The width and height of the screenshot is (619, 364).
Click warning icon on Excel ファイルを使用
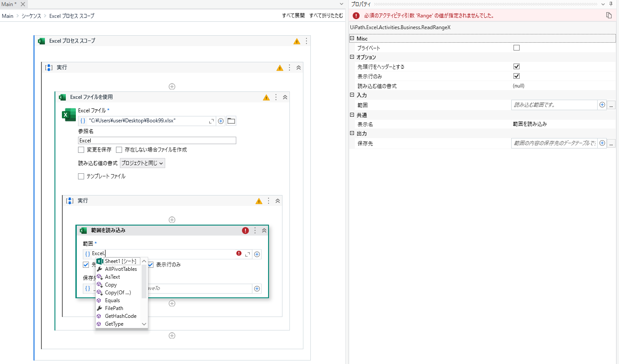point(266,98)
